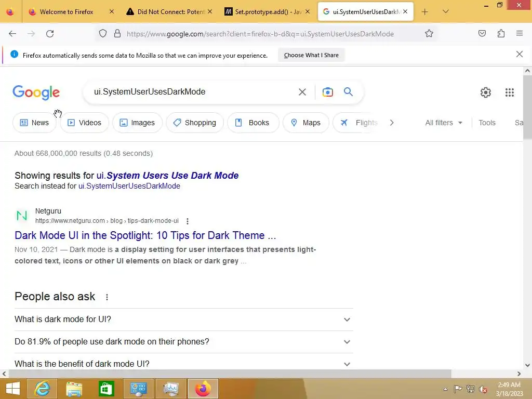Viewport: 532px width, 399px height.
Task: Open the All filters dropdown
Action: (444, 123)
